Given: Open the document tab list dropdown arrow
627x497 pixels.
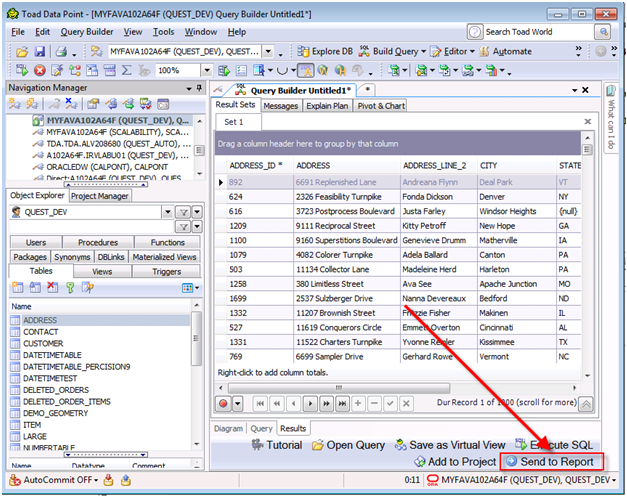Looking at the screenshot, I should click(575, 90).
